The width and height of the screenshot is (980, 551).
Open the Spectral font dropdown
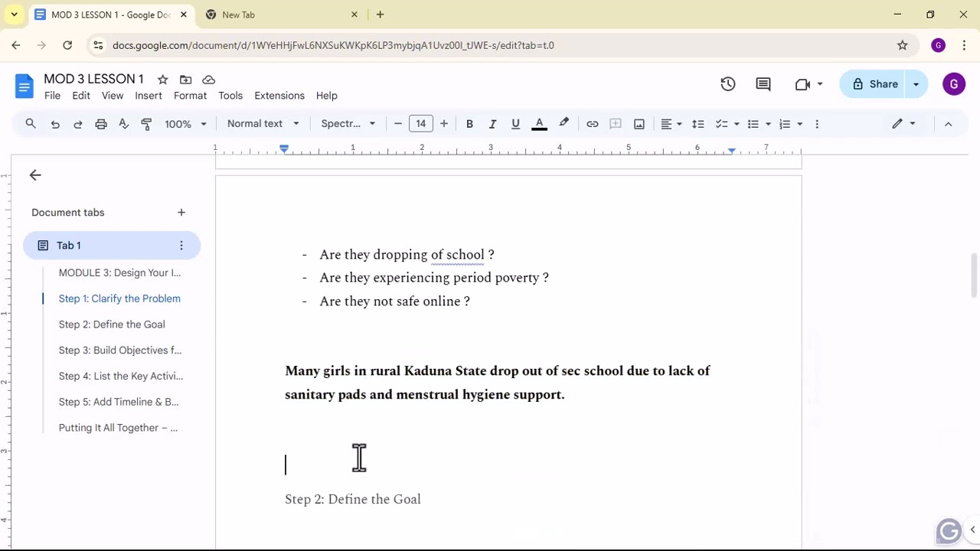tap(348, 124)
